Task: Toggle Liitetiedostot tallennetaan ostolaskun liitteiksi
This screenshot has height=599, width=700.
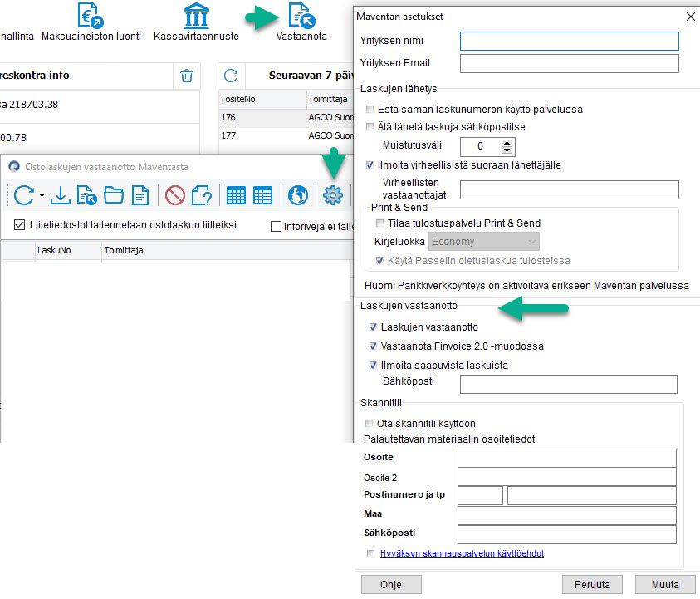Action: coord(19,224)
